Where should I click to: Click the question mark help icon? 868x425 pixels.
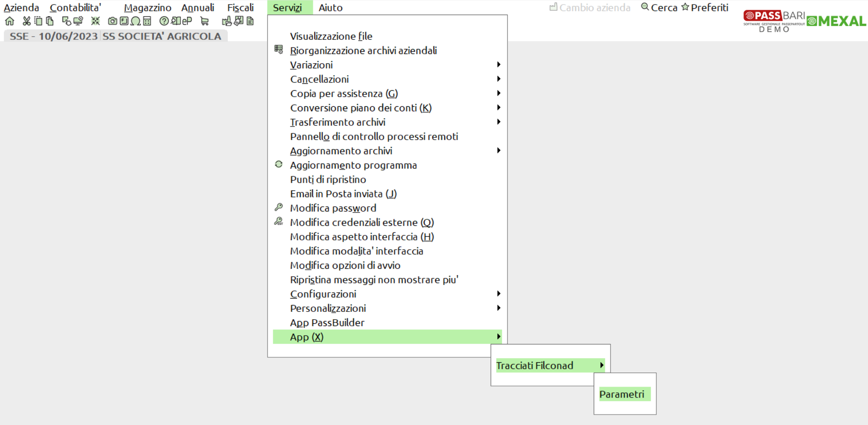coord(164,21)
